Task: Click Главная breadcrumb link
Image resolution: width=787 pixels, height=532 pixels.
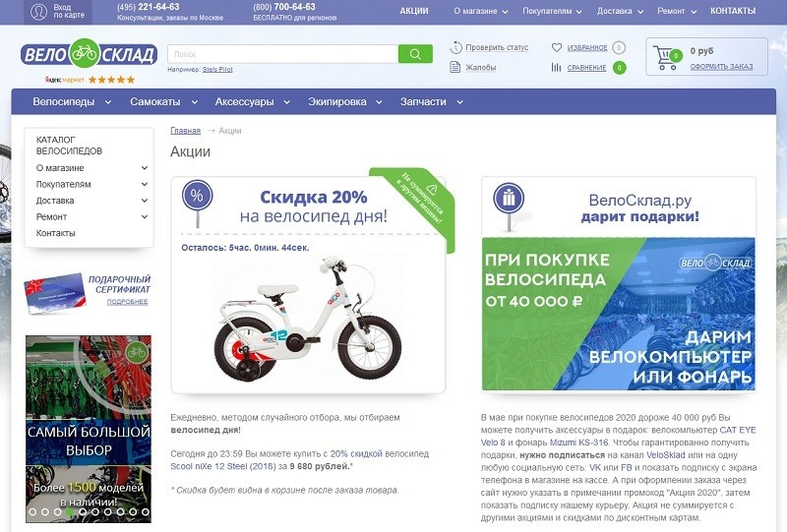Action: click(x=185, y=131)
